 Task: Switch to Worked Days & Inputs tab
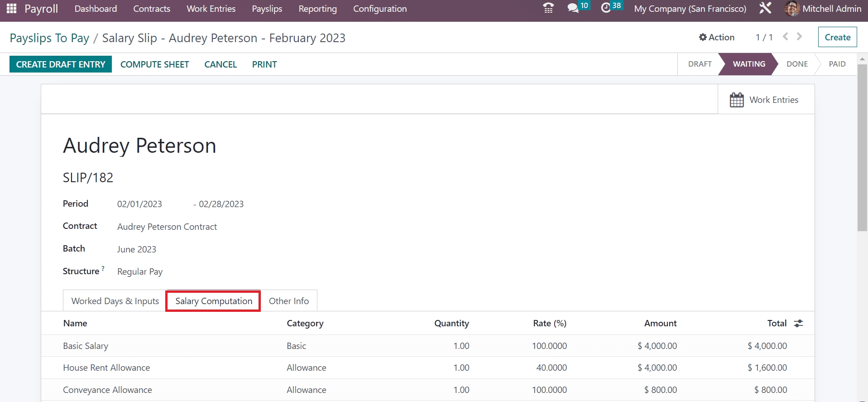tap(115, 301)
